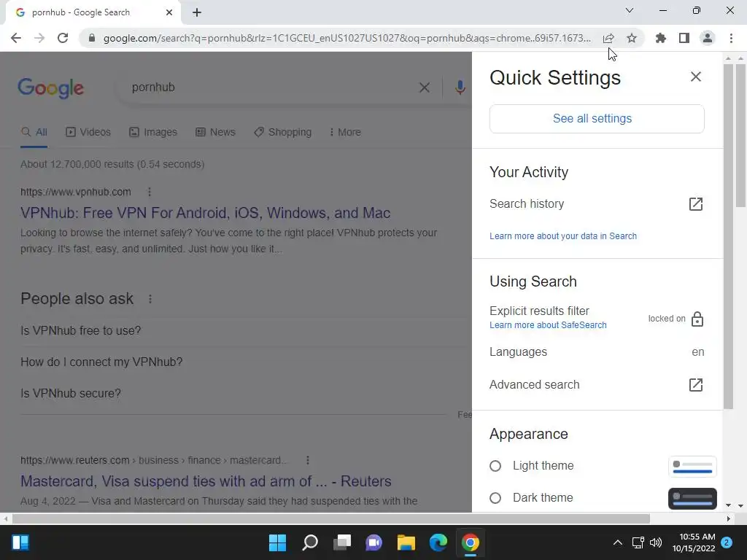Image resolution: width=747 pixels, height=560 pixels.
Task: Open a new tab with plus button
Action: [x=197, y=12]
